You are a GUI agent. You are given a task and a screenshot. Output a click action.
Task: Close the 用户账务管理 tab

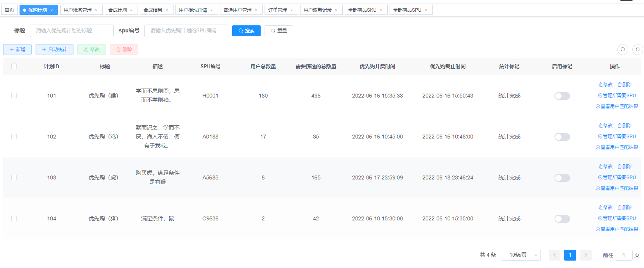pyautogui.click(x=96, y=10)
